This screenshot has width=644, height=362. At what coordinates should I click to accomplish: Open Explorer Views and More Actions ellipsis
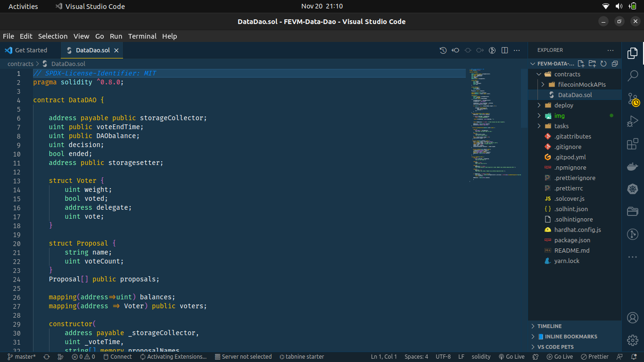[611, 50]
